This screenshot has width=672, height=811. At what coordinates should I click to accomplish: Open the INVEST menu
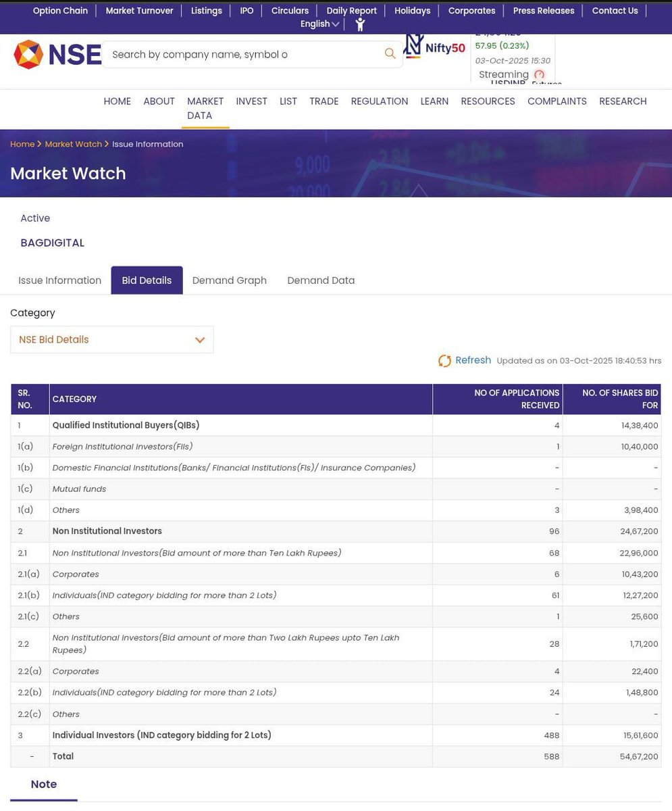point(251,101)
